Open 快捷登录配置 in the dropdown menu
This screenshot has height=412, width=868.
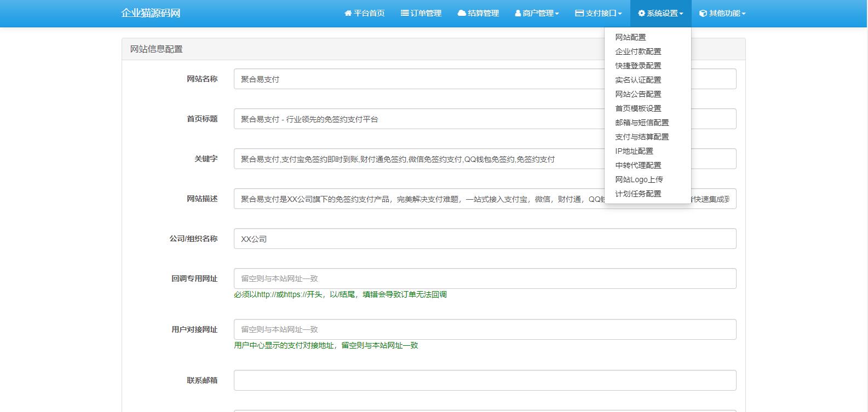pos(638,66)
